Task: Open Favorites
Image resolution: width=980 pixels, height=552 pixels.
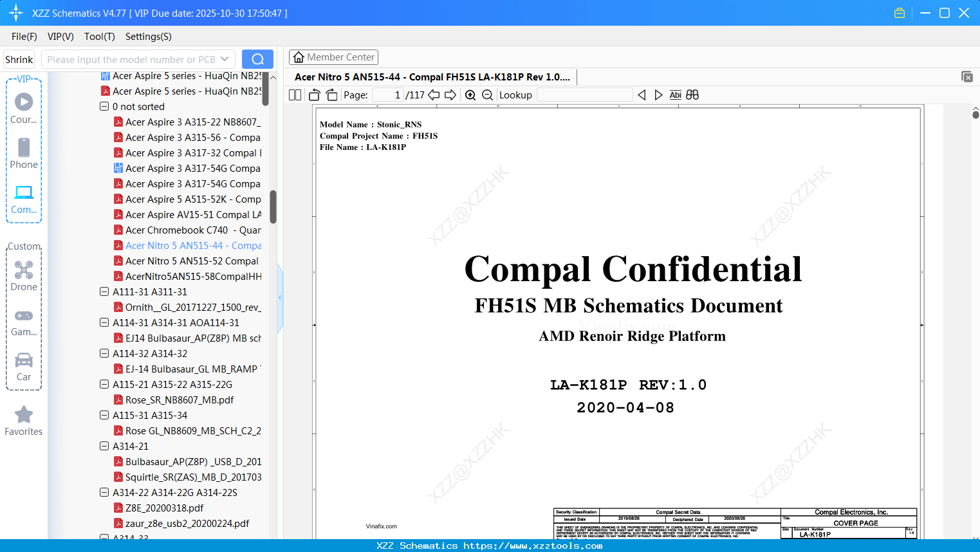Action: tap(24, 421)
